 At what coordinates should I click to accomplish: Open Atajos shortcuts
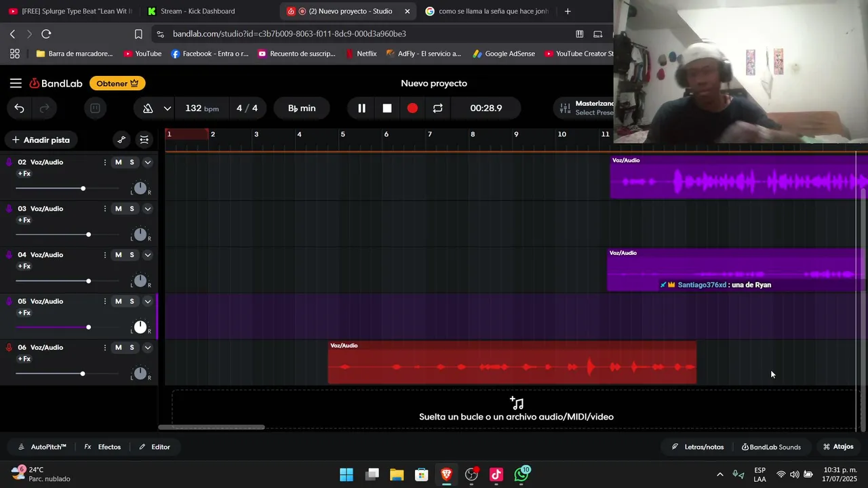838,447
